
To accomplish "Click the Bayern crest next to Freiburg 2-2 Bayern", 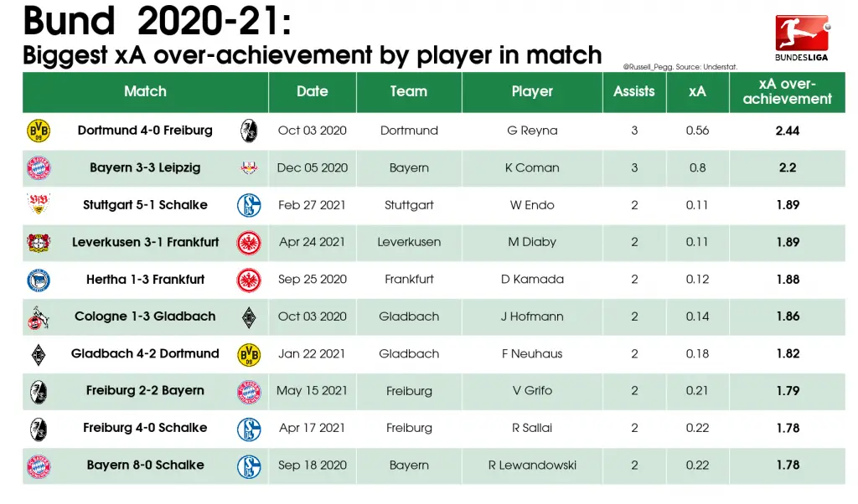I will click(249, 392).
